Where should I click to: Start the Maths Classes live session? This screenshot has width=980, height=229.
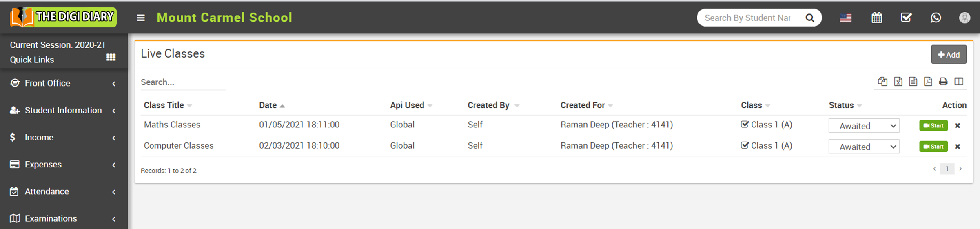(933, 126)
